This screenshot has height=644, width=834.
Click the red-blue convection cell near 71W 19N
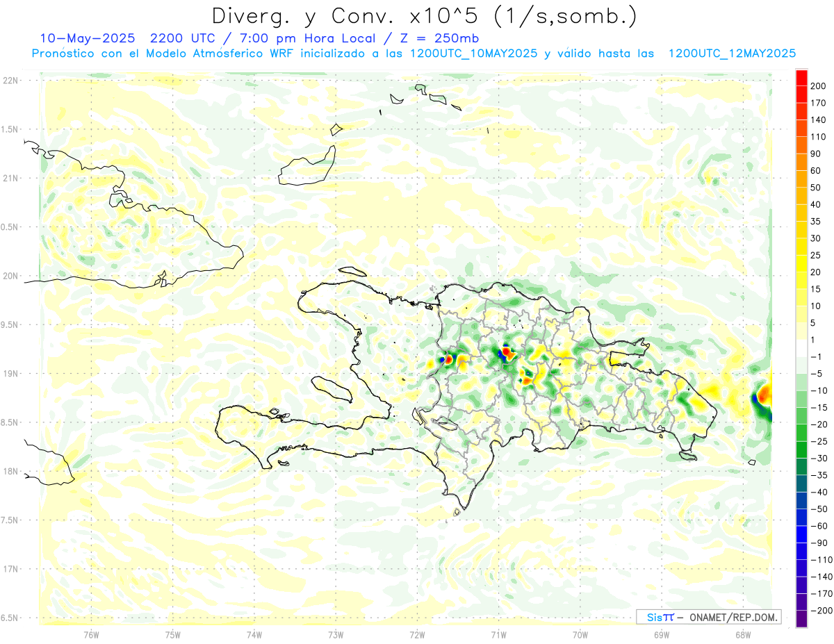(505, 354)
